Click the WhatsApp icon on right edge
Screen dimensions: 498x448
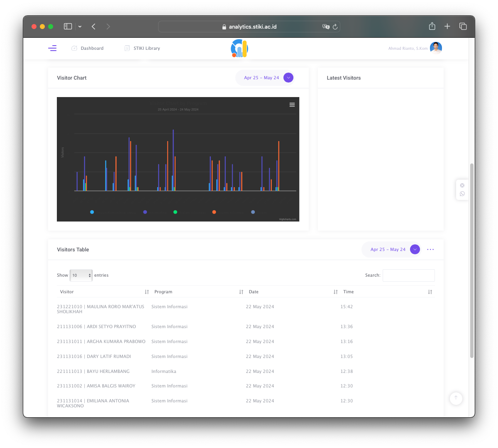pos(462,194)
